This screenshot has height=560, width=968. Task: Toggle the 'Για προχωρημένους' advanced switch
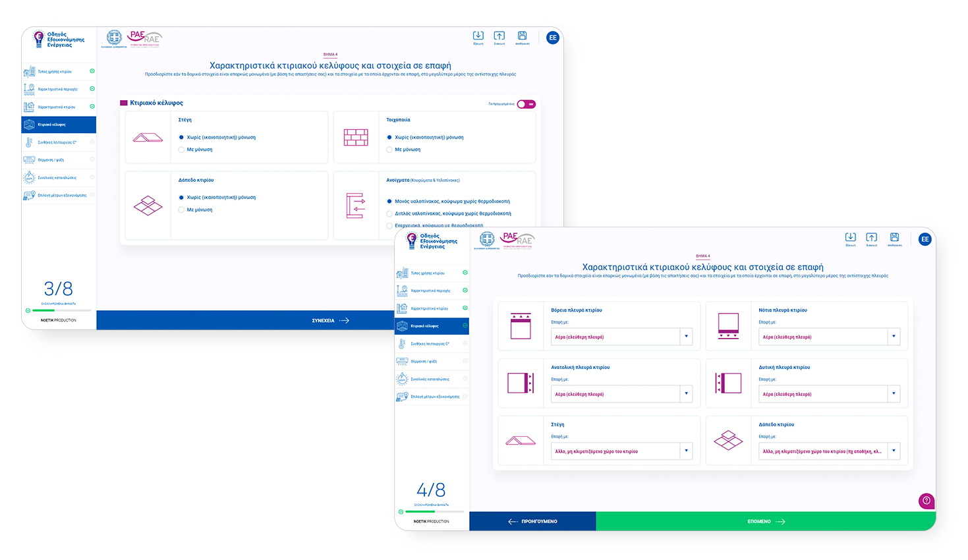pos(526,104)
